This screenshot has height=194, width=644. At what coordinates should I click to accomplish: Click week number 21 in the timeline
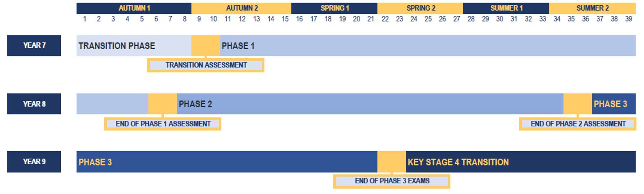pos(371,19)
